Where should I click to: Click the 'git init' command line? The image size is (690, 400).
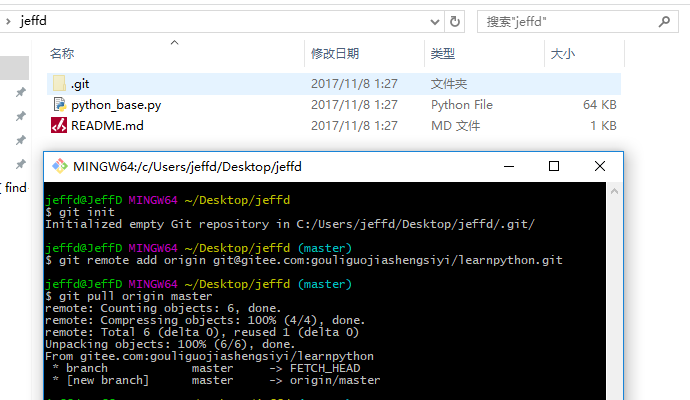coord(80,212)
